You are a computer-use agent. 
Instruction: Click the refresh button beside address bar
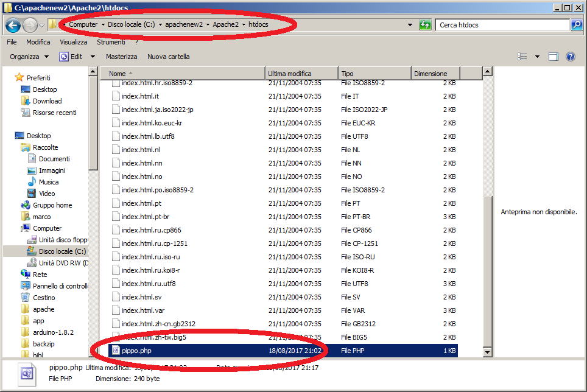coord(426,25)
